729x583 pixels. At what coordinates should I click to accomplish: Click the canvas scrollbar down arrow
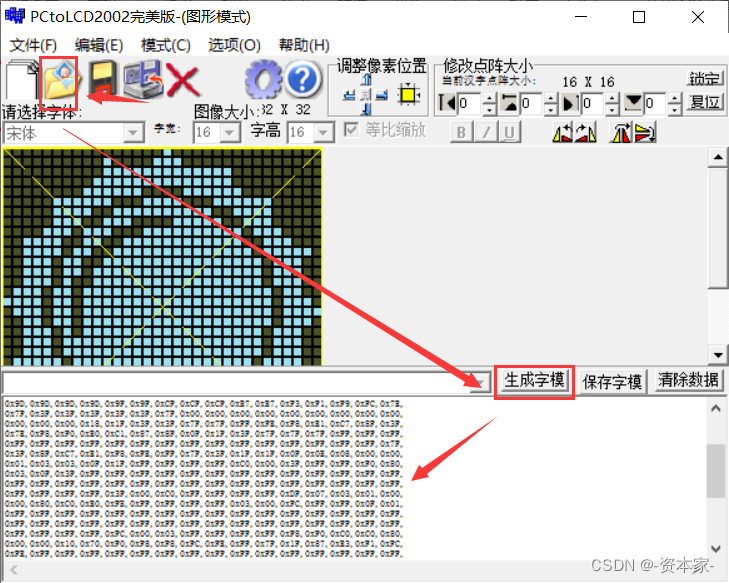(718, 356)
